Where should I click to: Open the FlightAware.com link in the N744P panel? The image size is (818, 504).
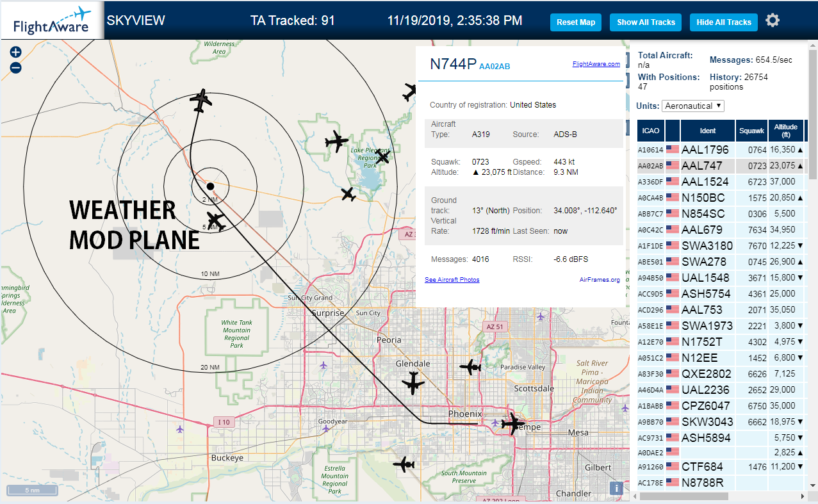596,64
